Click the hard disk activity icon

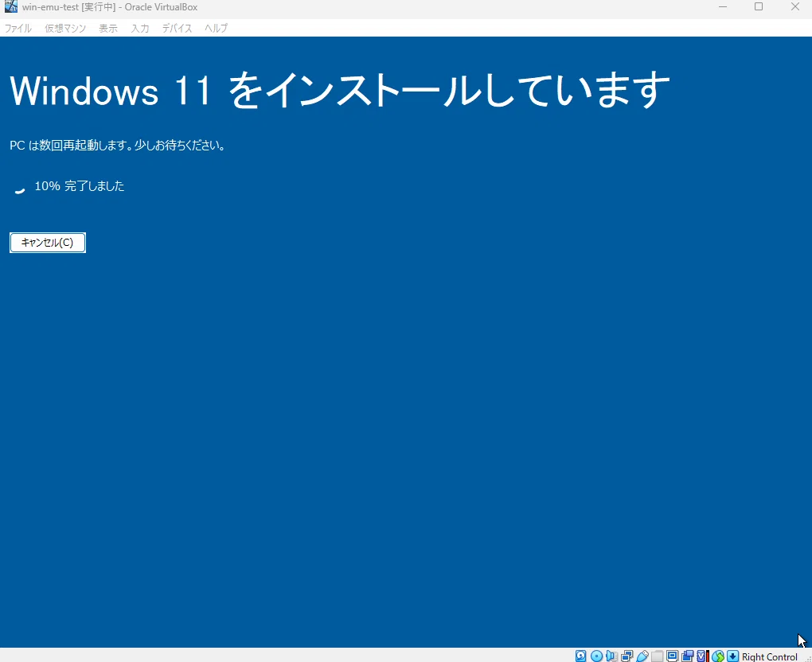581,656
